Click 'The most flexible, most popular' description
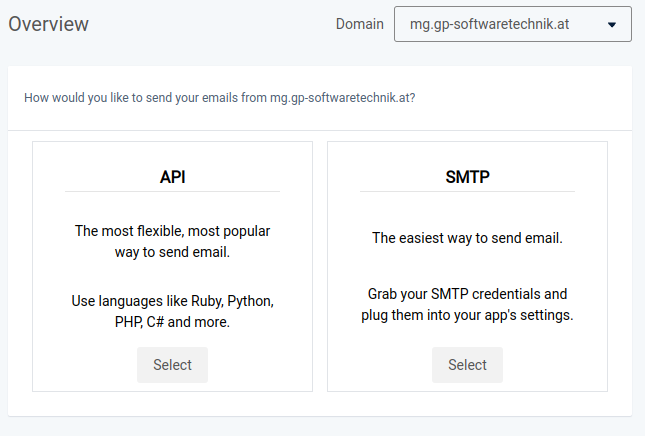 pos(172,231)
